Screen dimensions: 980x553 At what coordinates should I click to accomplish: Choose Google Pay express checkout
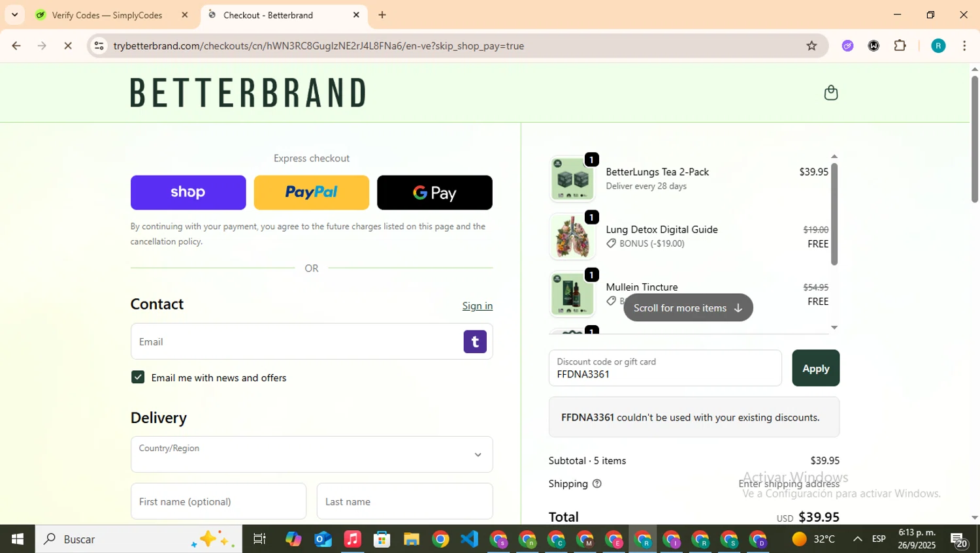434,193
